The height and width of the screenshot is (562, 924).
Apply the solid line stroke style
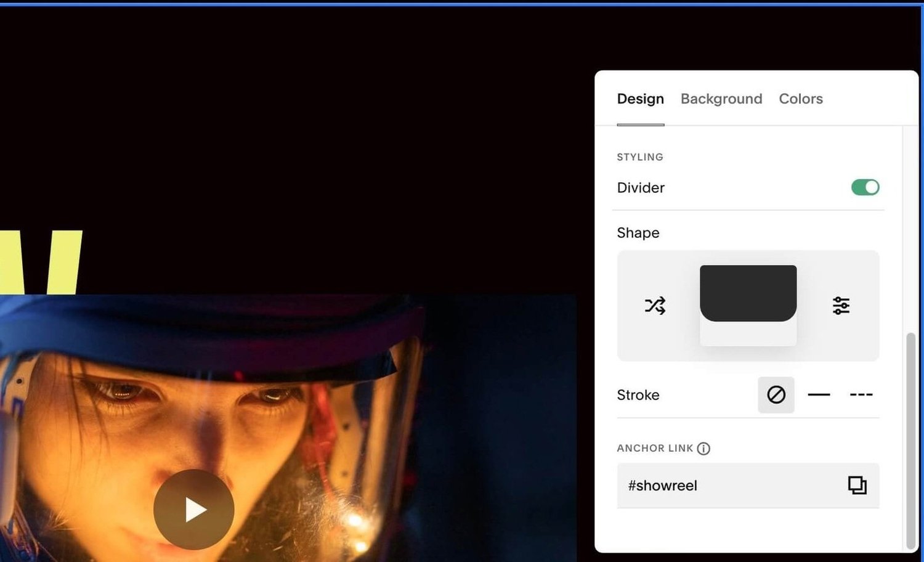(x=819, y=394)
